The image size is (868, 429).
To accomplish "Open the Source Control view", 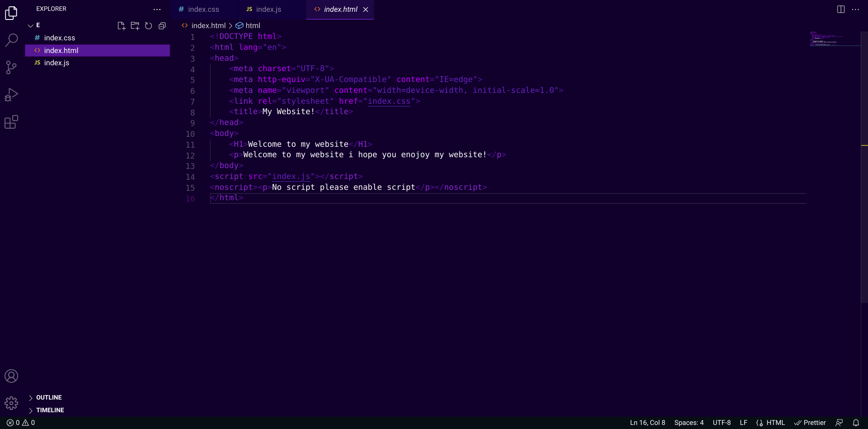I will (11, 67).
